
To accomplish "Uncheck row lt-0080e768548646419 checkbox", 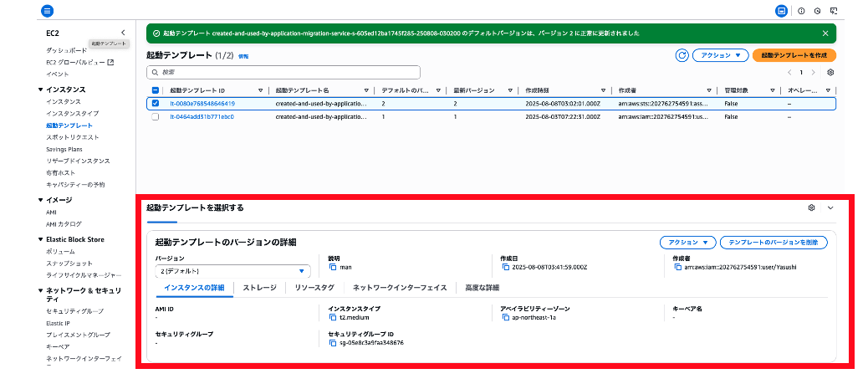I will [156, 104].
